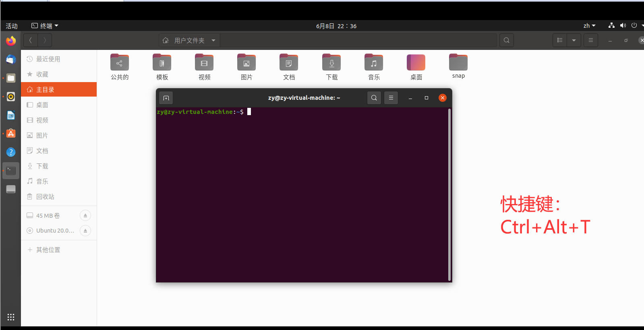644x330 pixels.
Task: Minimize the file manager window
Action: [610, 40]
